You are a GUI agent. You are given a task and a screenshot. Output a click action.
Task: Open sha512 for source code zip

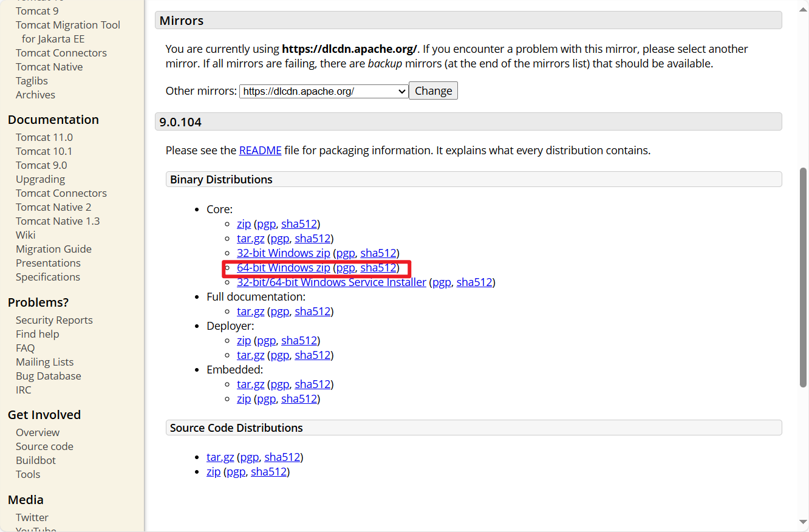pyautogui.click(x=268, y=472)
